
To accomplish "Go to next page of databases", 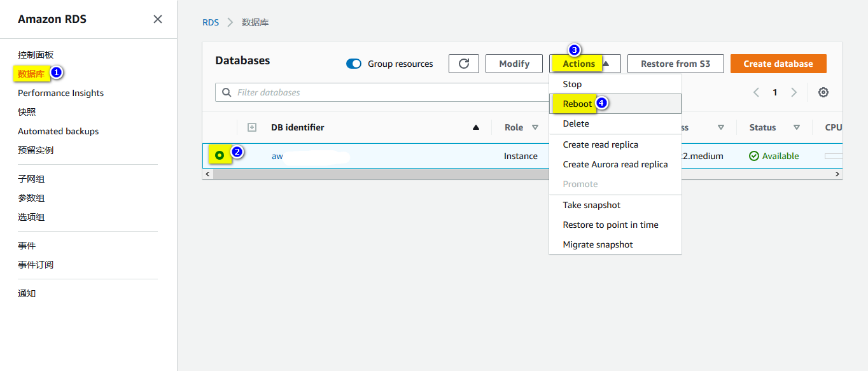I will coord(794,92).
